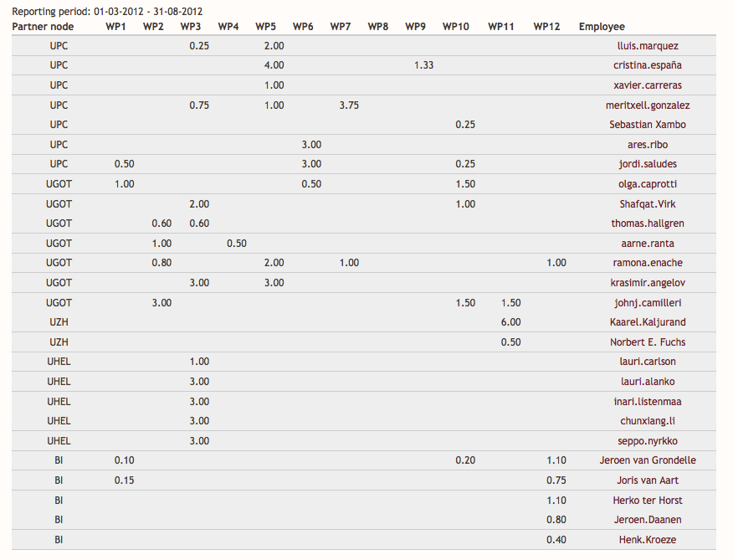
Task: Select UZH partner cell in Kaarel.Kaljurand row
Action: pos(59,322)
